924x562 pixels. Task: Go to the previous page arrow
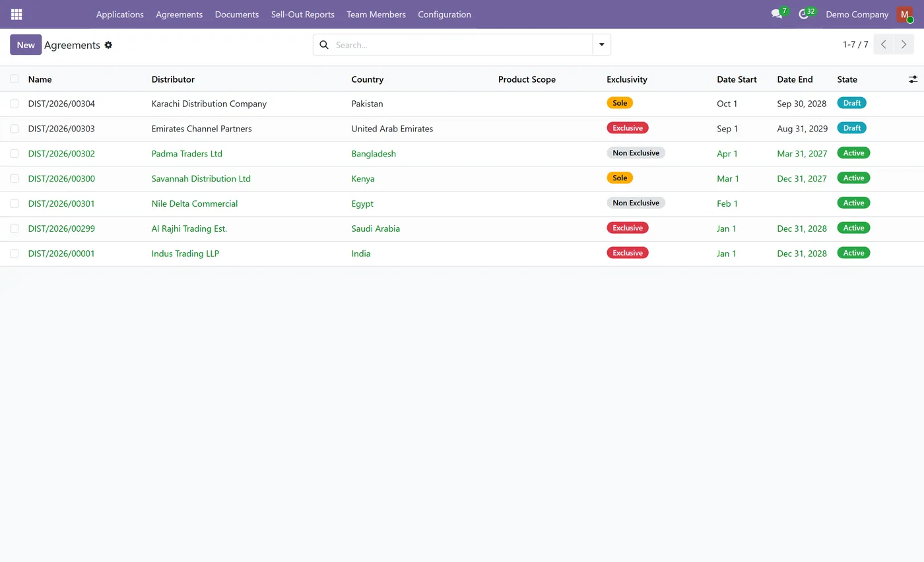tap(884, 45)
